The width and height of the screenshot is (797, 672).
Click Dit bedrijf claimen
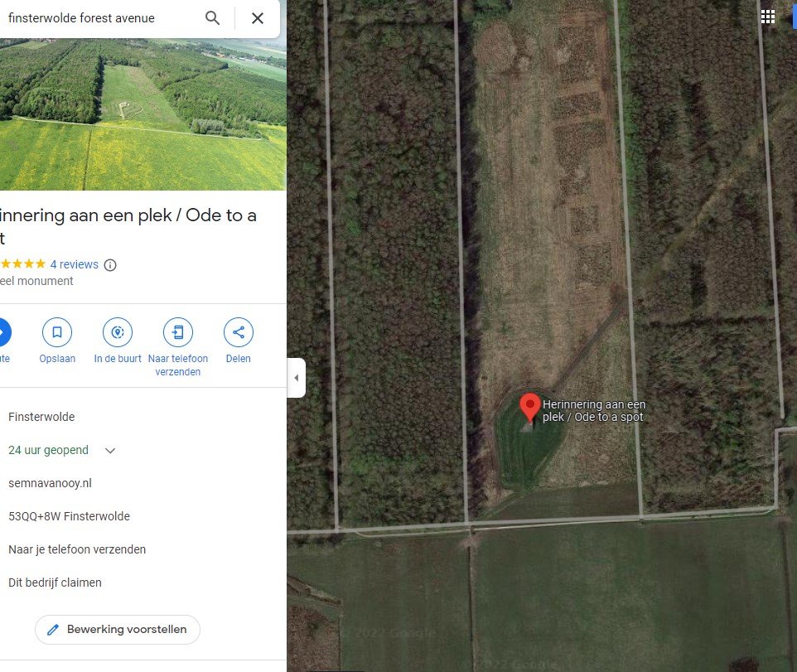coord(55,583)
